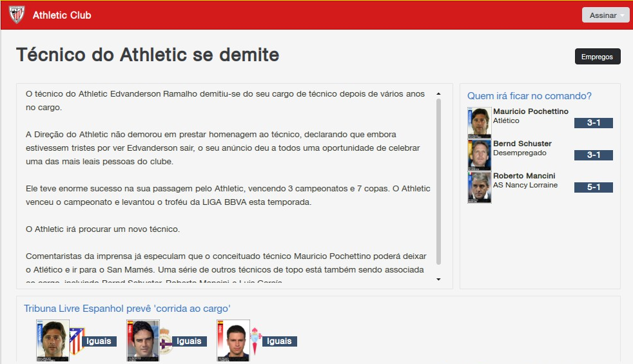The image size is (633, 364).
Task: Click Mauricio Pochettino's portrait in candidate list
Action: [479, 122]
